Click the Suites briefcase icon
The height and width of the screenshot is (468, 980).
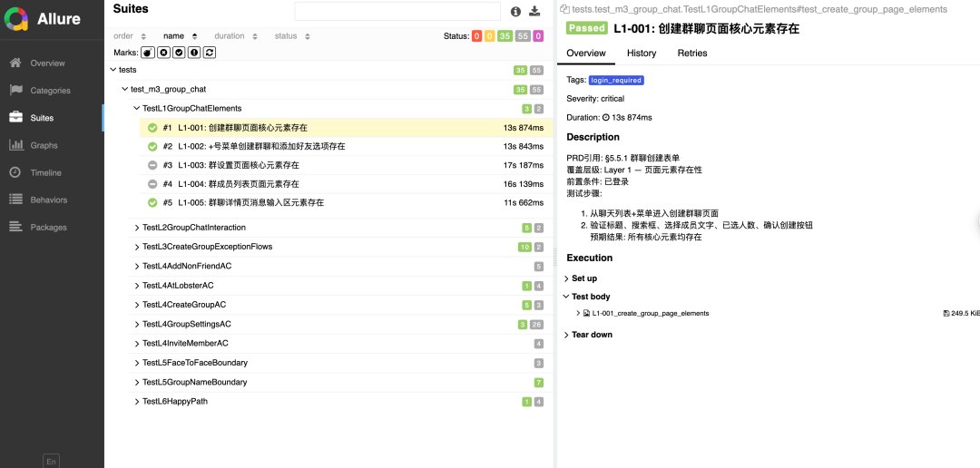(15, 118)
